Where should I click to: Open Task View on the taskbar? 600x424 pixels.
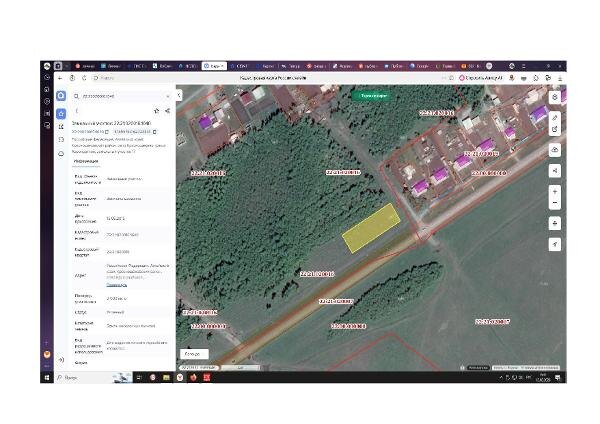[x=139, y=378]
